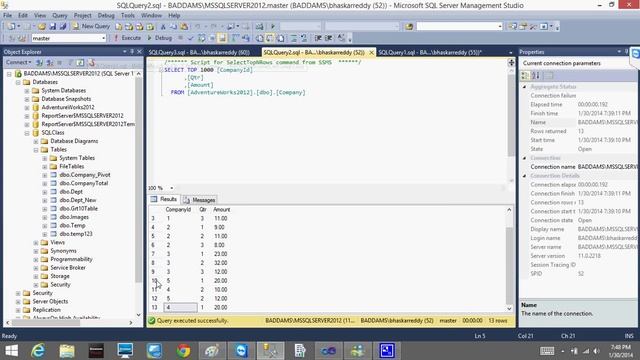The width and height of the screenshot is (640, 360).
Task: Expand the Views folder node
Action: pyautogui.click(x=36, y=243)
